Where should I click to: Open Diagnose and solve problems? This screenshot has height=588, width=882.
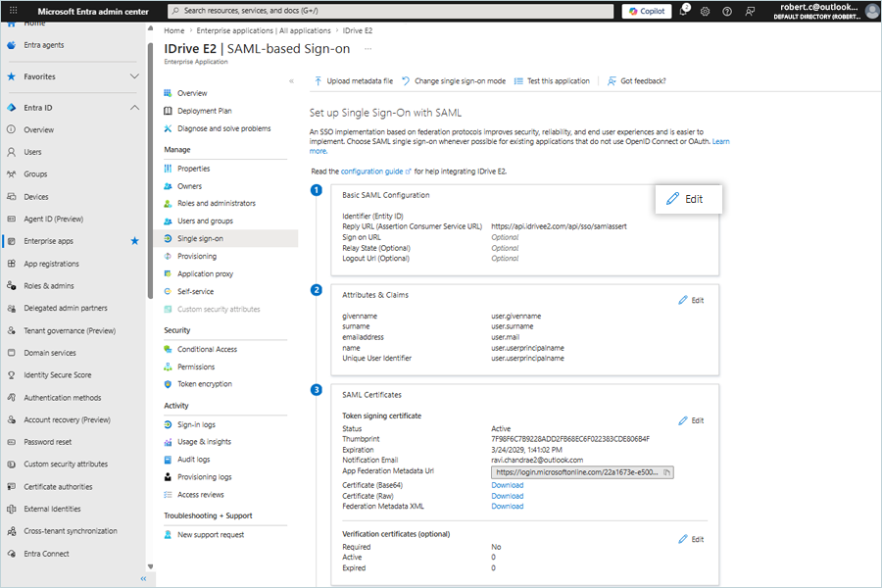(223, 128)
